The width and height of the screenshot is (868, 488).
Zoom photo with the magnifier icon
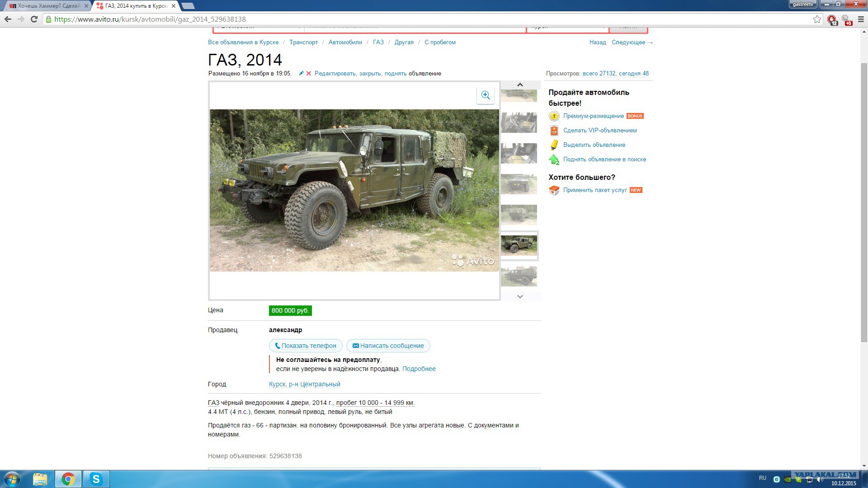pos(486,95)
